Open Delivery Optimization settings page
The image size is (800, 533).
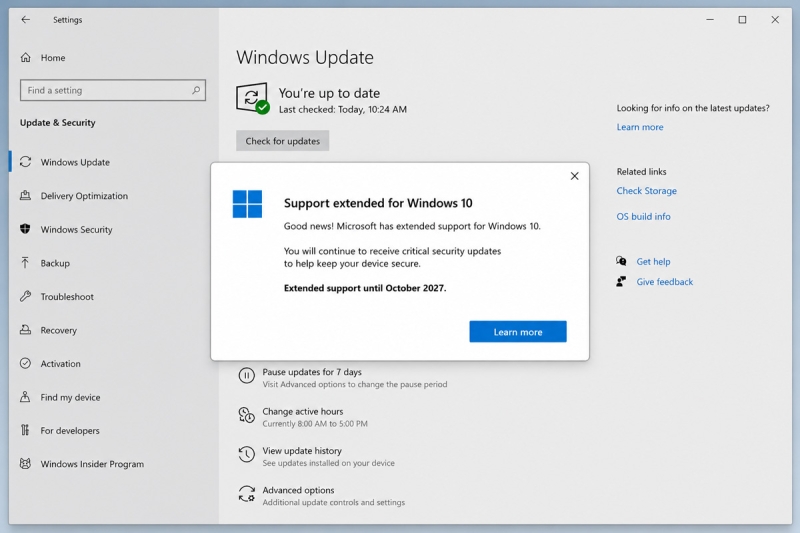click(84, 196)
